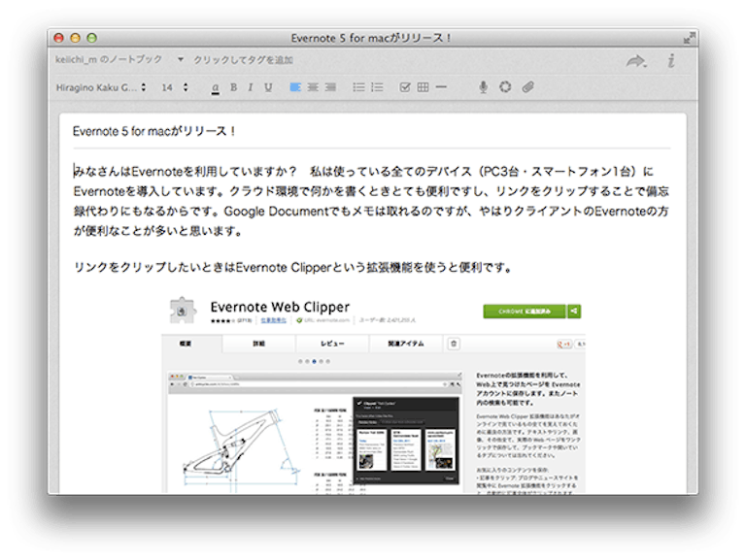
Task: Zoom the window with green button
Action: point(92,38)
